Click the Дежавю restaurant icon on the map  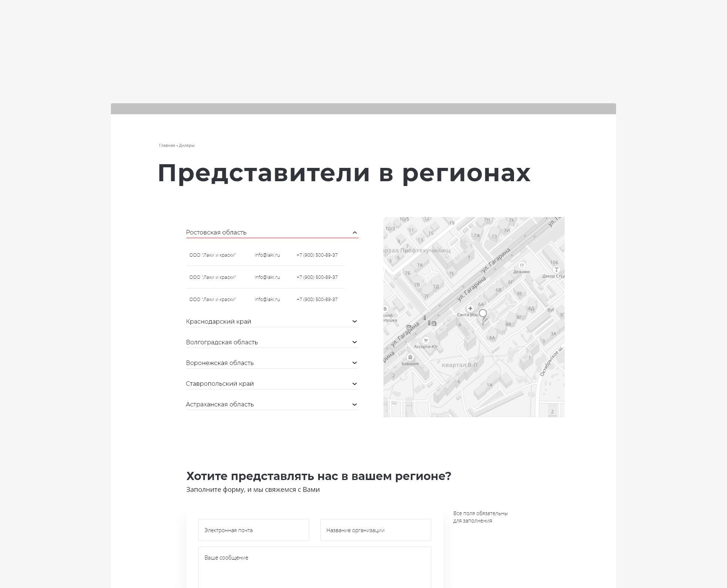(x=522, y=265)
